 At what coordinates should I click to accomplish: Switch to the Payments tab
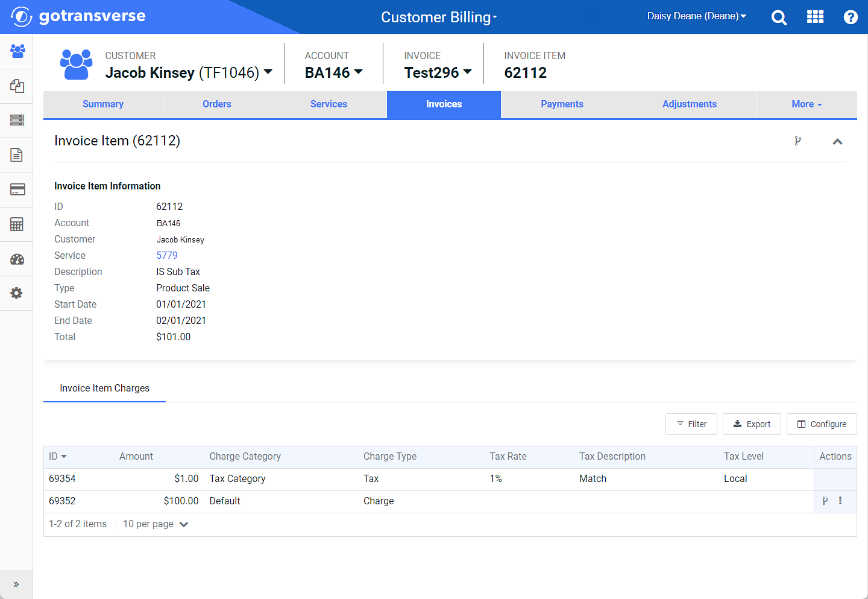coord(562,104)
